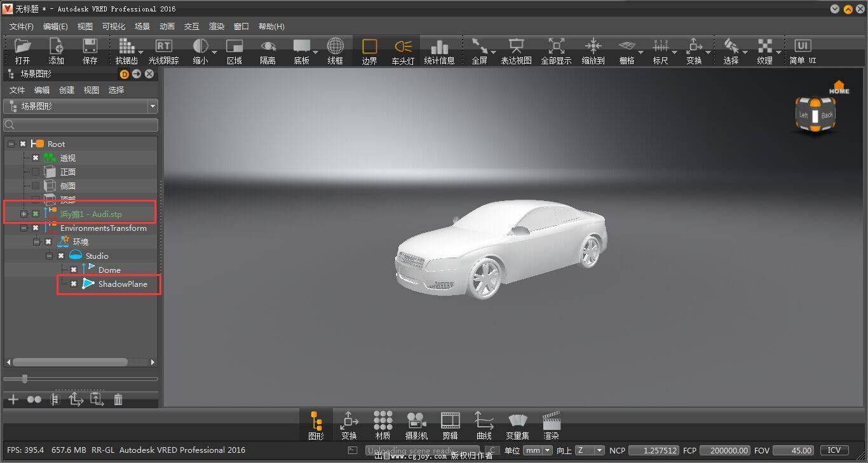
Task: Expand the Audi.stp node
Action: coord(24,214)
